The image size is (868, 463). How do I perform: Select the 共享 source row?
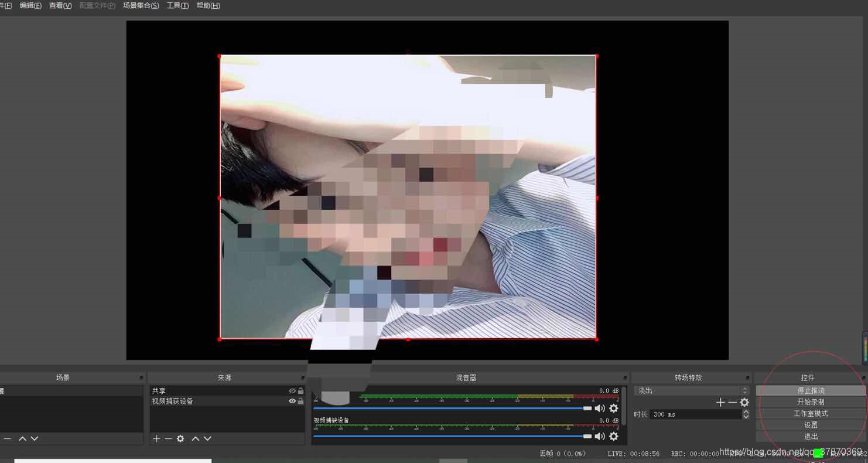point(227,391)
